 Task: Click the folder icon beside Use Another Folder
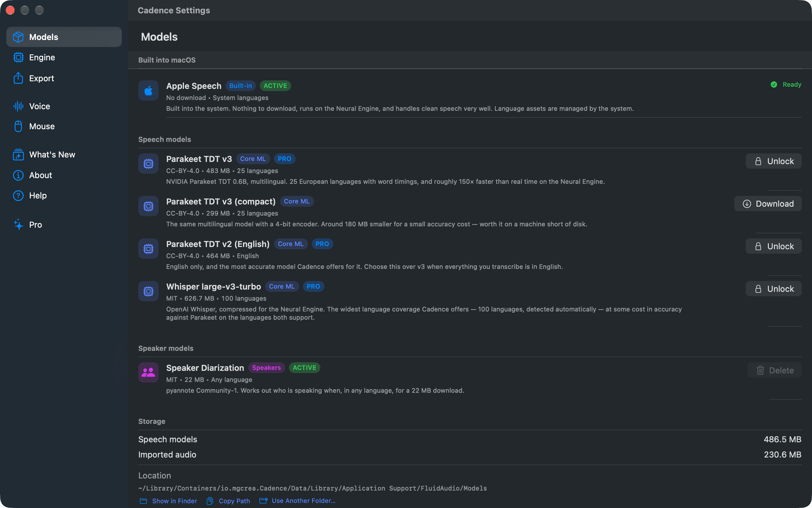click(x=263, y=501)
